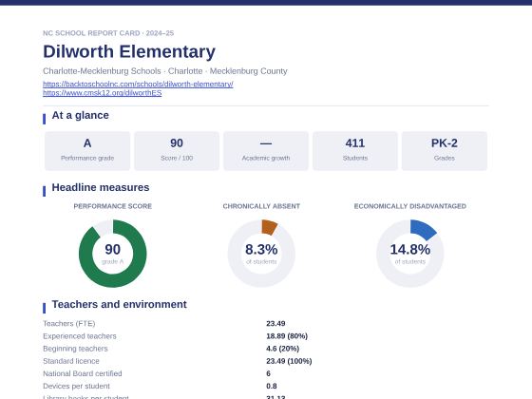
Task: Click the 'Teachers (FTE)' row label
Action: coord(68,323)
